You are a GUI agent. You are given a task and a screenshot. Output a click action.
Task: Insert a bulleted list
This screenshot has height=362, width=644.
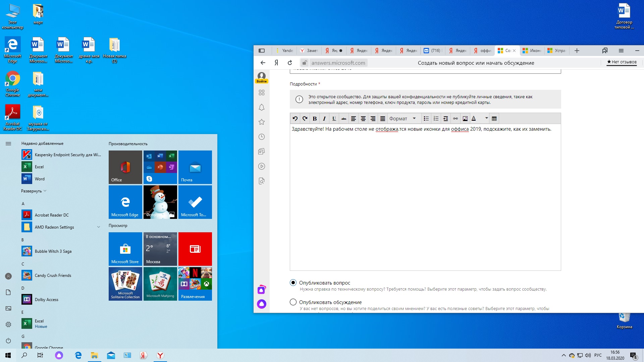pos(426,118)
